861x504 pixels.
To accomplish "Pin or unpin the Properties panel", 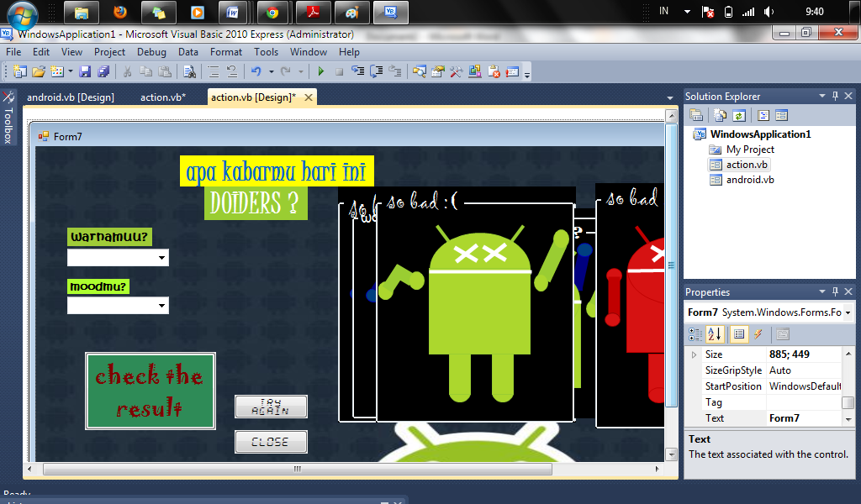I will [835, 291].
